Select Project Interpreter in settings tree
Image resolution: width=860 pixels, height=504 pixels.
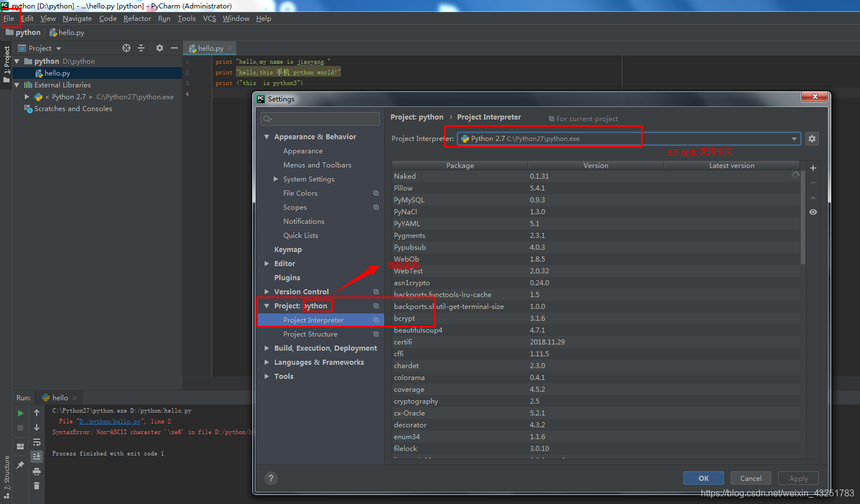pyautogui.click(x=321, y=320)
